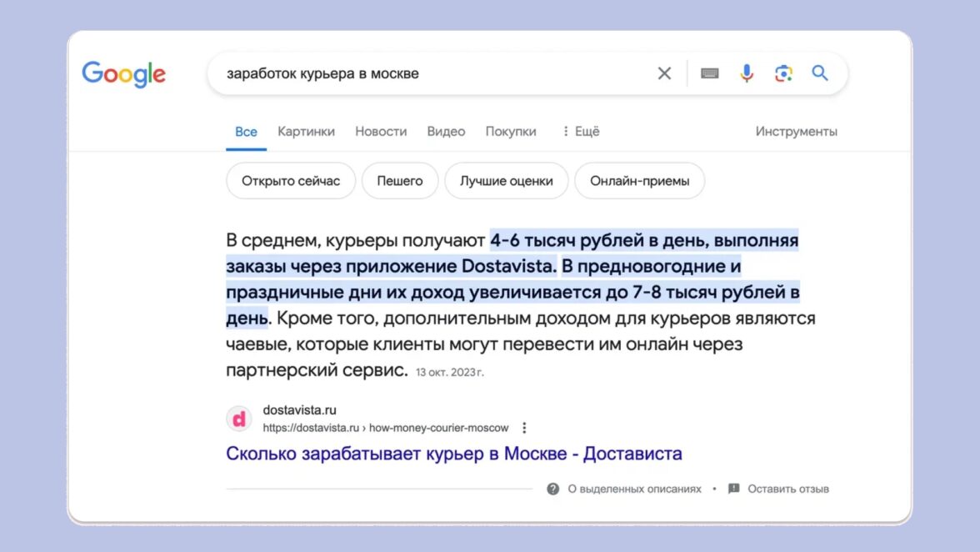Image resolution: width=980 pixels, height=552 pixels.
Task: Apply the Лучшие оценки filter chip
Action: (x=506, y=181)
